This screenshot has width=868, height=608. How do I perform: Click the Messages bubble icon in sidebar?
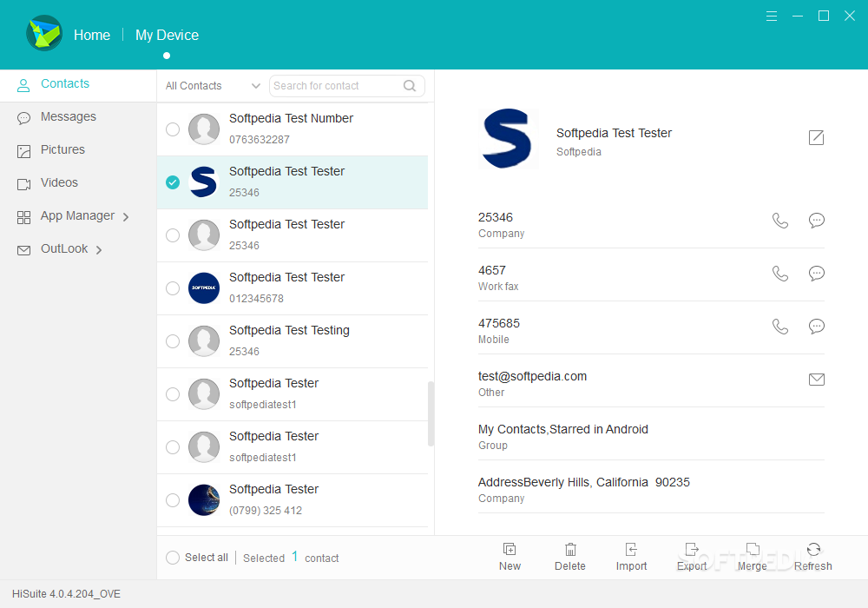pos(23,118)
